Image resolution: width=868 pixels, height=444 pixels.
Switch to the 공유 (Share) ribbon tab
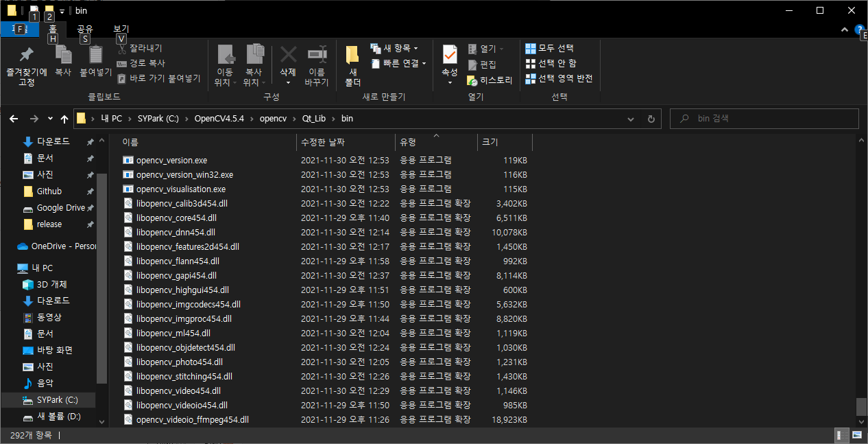[85, 30]
